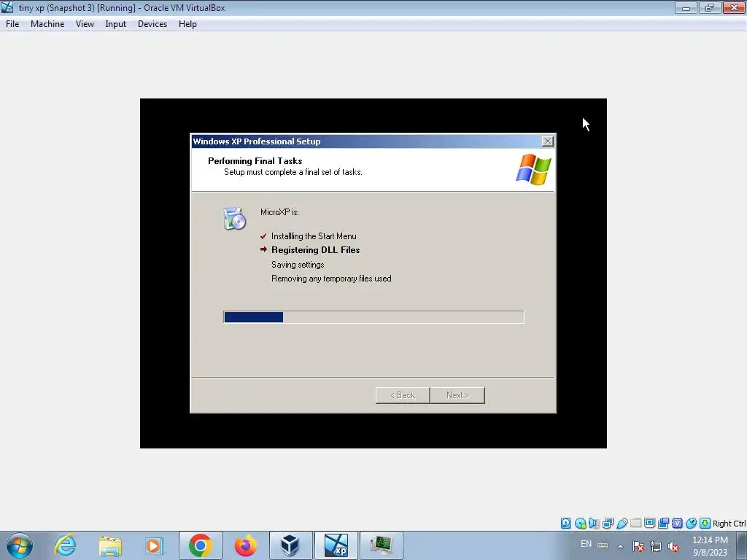This screenshot has width=747, height=560.
Task: Show hidden tray icons arrow
Action: coord(620,546)
